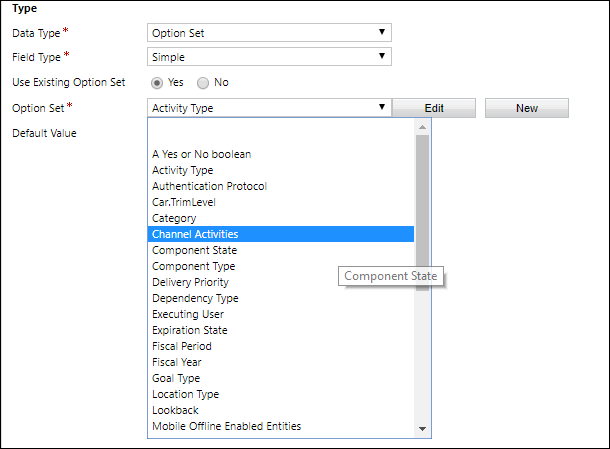Select Lookback option
This screenshot has height=449, width=610.
coord(281,410)
